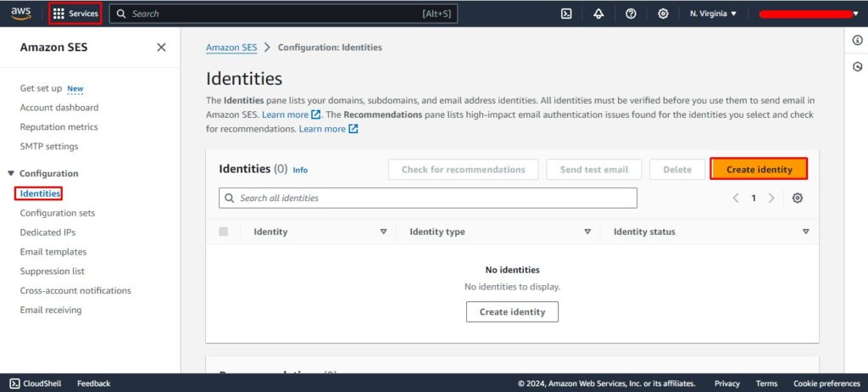Screen dimensions: 868x392
Task: Open info panel icon on right
Action: pos(858,41)
